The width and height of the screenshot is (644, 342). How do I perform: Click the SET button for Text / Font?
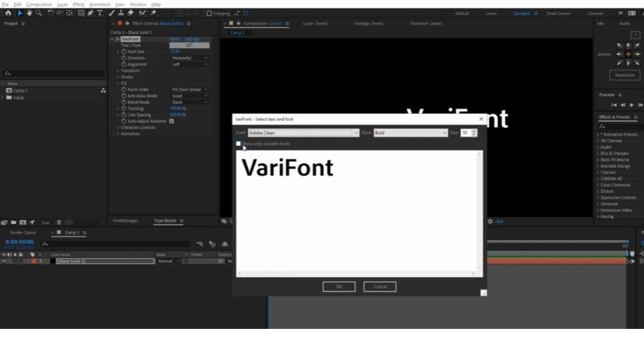point(189,46)
